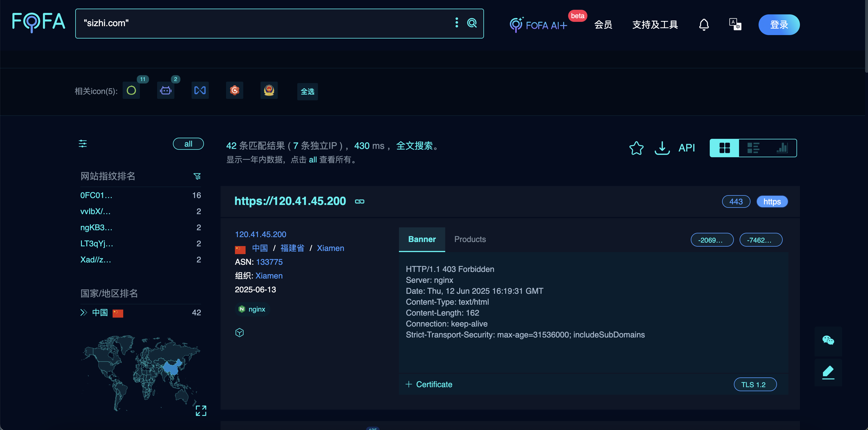Toggle the list view layout
Image resolution: width=868 pixels, height=430 pixels.
click(x=753, y=148)
